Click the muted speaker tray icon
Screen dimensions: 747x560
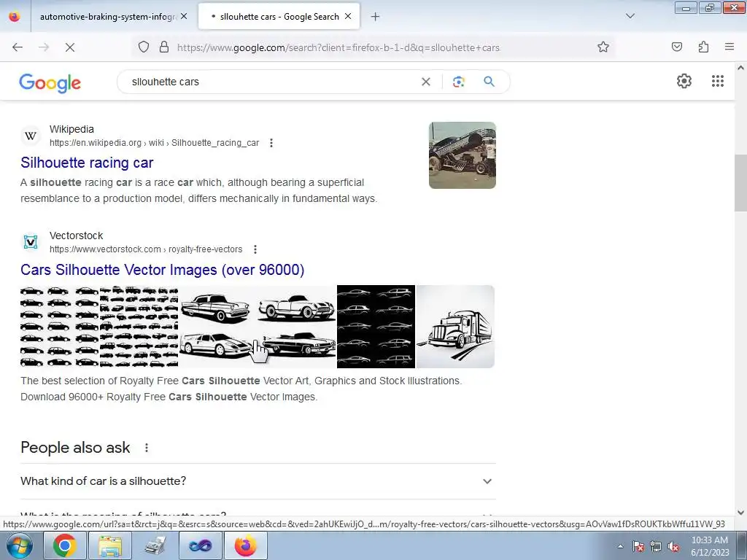point(673,547)
